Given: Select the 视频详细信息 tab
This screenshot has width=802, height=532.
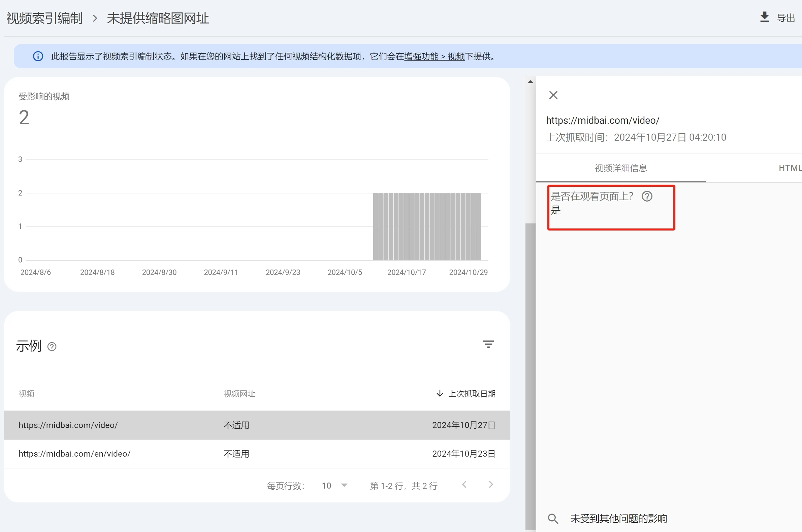Looking at the screenshot, I should 620,168.
